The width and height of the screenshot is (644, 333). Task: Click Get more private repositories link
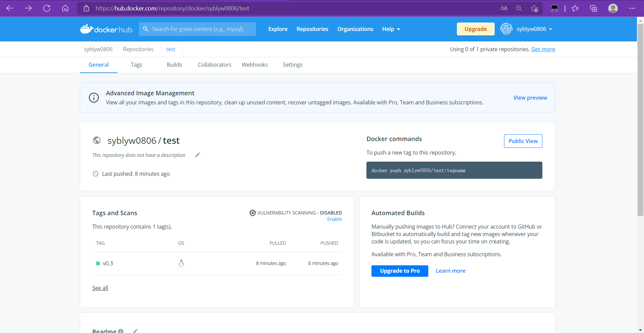point(543,49)
